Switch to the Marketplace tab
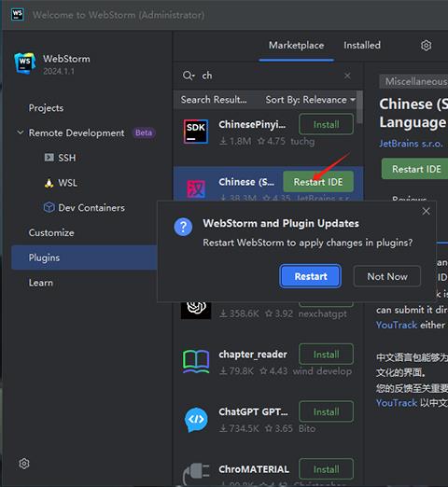 click(296, 46)
